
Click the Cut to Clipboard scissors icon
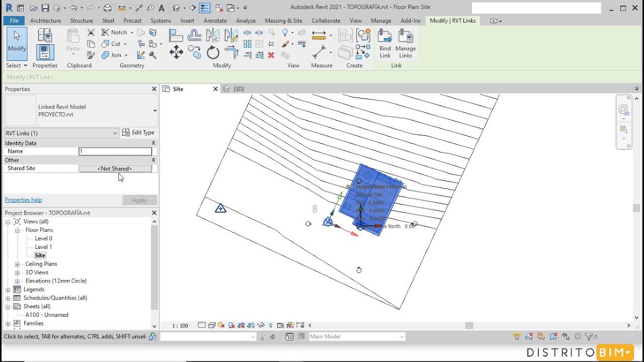[x=91, y=32]
